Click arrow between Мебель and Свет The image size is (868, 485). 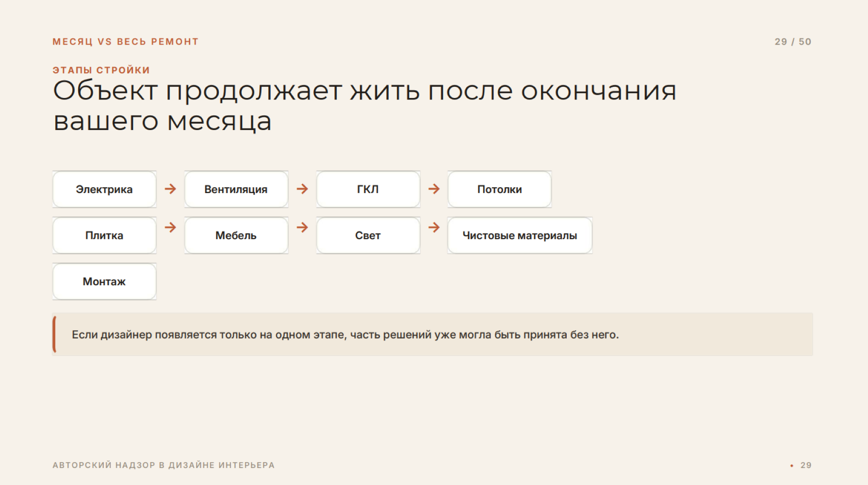302,227
